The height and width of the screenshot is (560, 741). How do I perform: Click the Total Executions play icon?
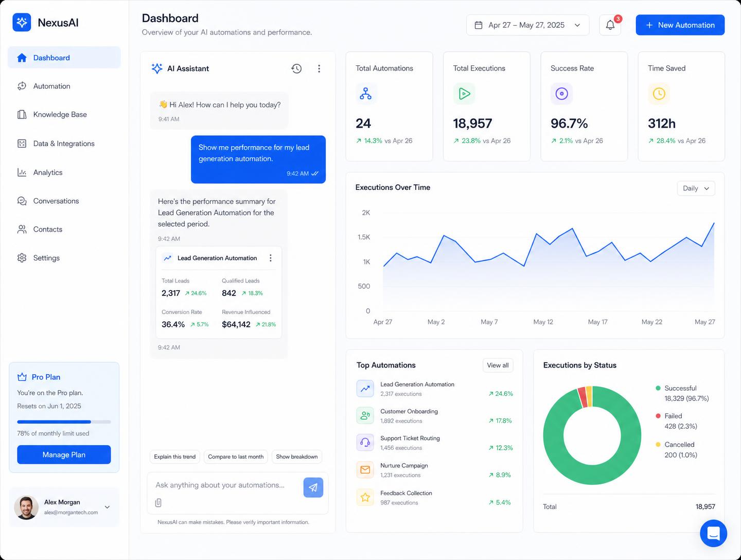tap(464, 94)
